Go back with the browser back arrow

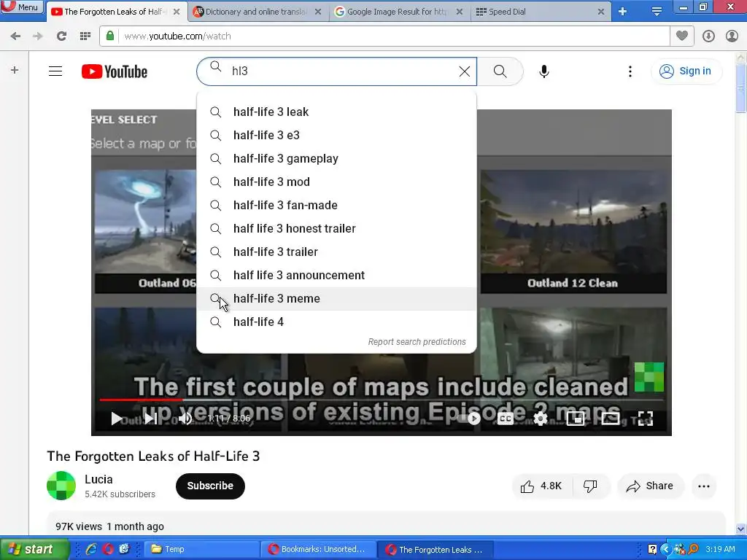pos(15,36)
